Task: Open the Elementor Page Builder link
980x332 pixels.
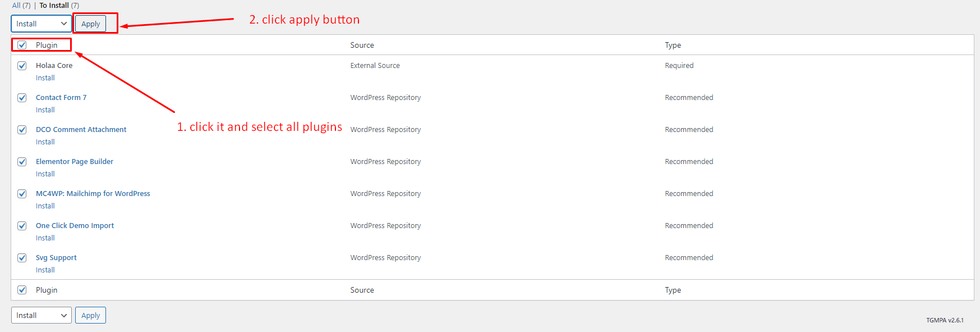Action: click(74, 162)
